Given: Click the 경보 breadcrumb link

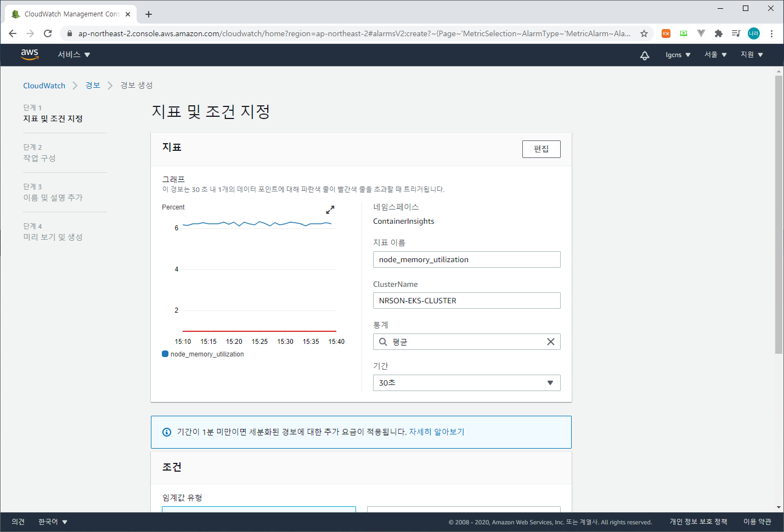Looking at the screenshot, I should 93,86.
